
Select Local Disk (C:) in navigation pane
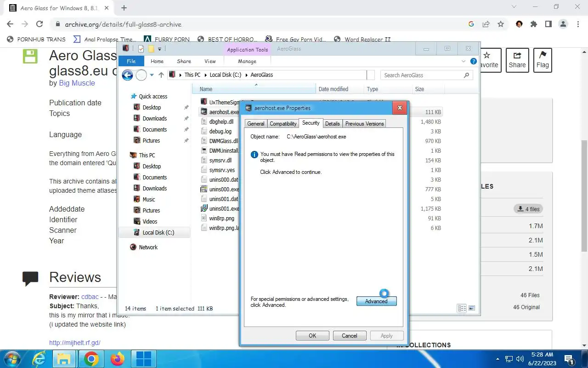158,232
